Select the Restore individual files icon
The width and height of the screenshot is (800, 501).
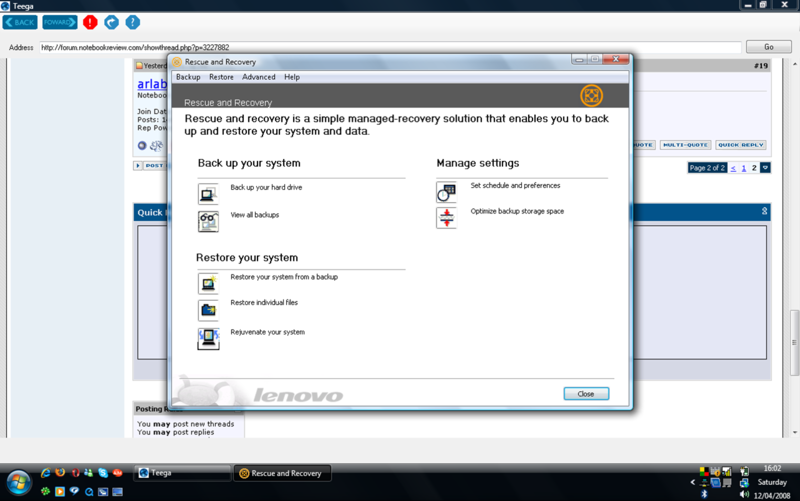[x=208, y=310]
